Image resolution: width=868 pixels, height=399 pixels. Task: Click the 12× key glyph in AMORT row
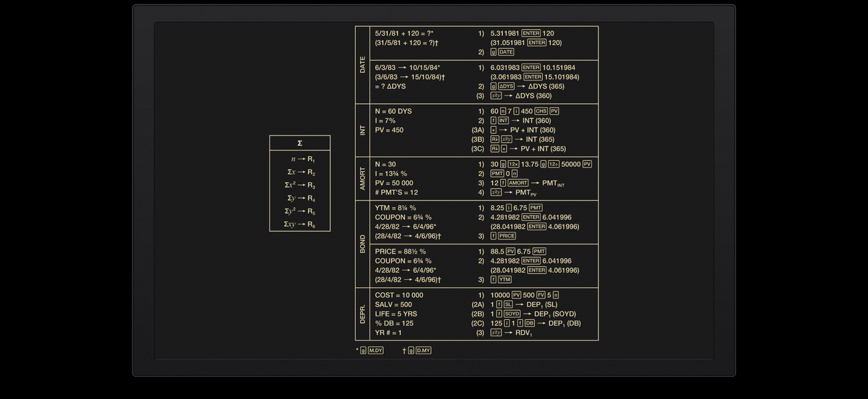point(513,164)
